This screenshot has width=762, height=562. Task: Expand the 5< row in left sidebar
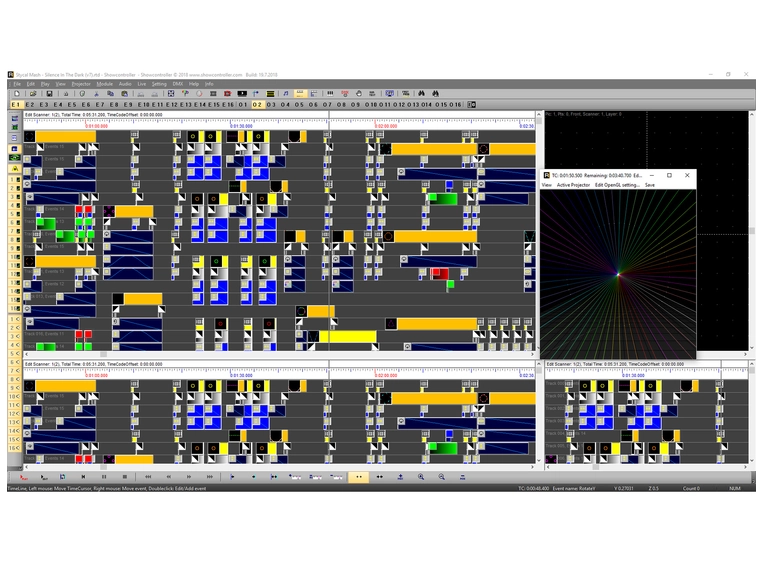(15, 353)
